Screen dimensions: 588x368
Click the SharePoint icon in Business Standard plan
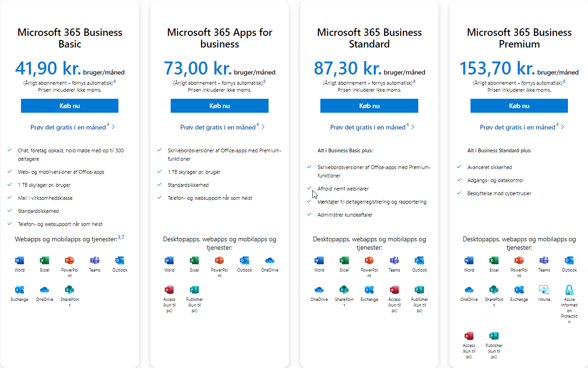344,290
